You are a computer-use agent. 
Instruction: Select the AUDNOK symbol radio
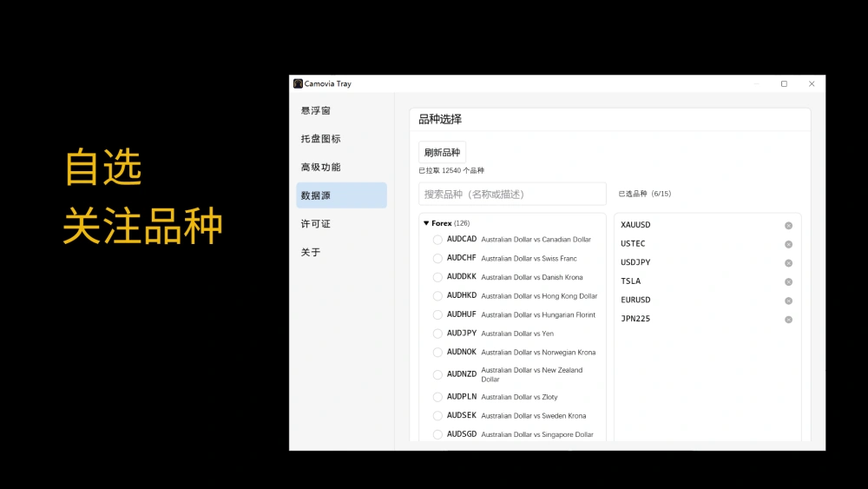[x=437, y=353]
